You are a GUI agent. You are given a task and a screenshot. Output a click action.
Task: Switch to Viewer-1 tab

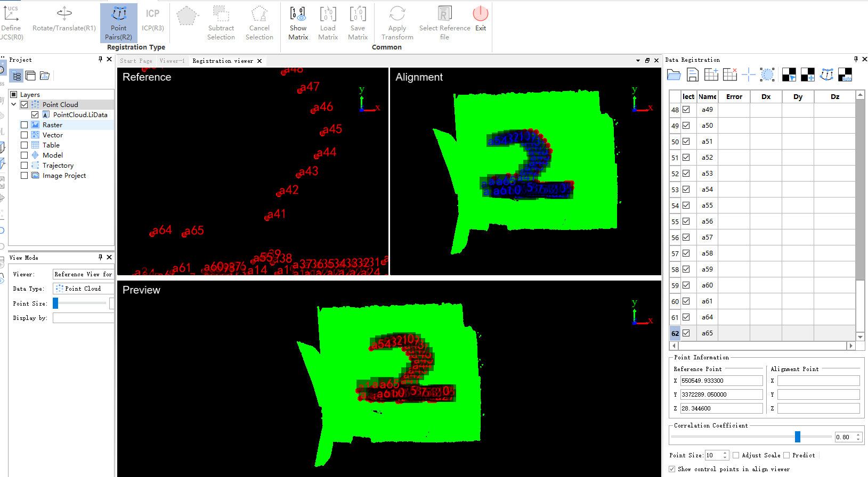pyautogui.click(x=172, y=61)
